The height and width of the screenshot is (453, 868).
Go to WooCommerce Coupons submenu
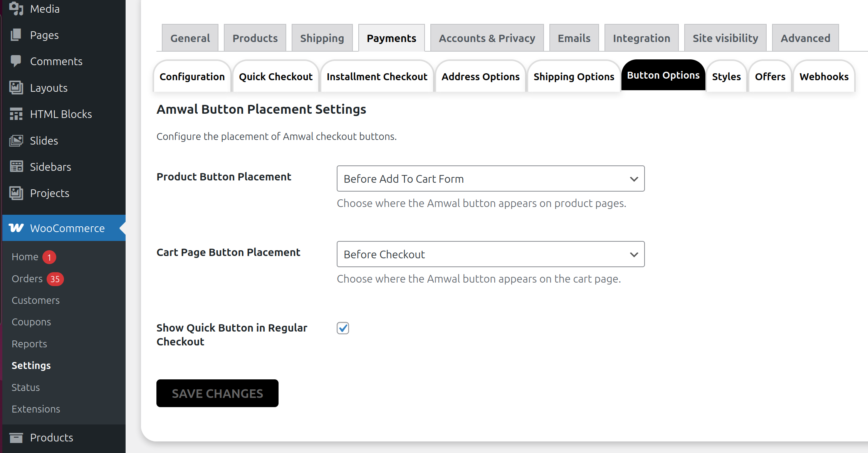31,322
